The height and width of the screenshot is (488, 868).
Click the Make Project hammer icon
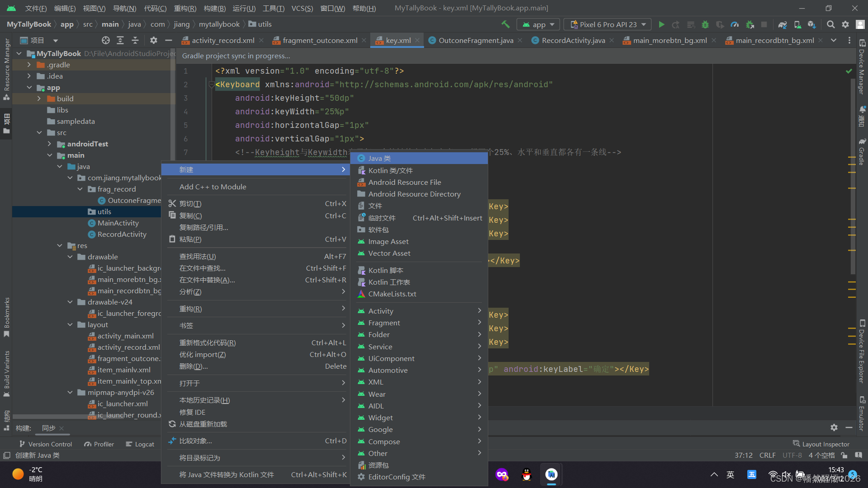click(505, 24)
